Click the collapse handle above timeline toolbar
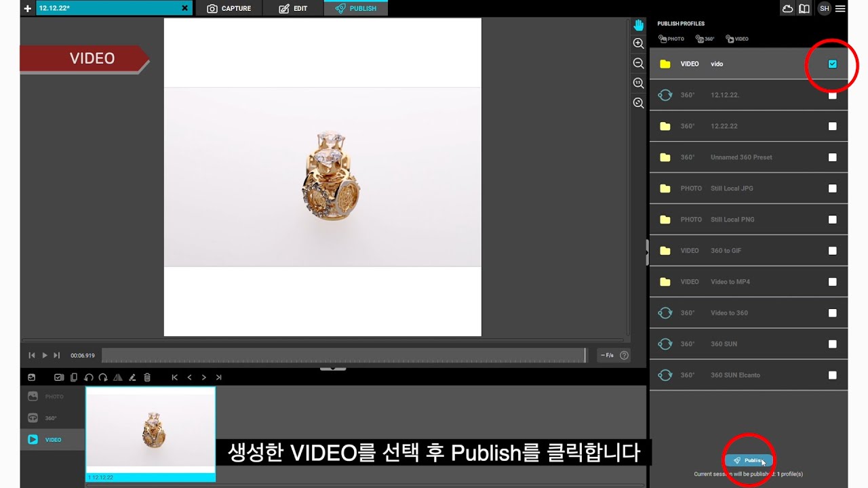The height and width of the screenshot is (488, 868). [x=333, y=369]
